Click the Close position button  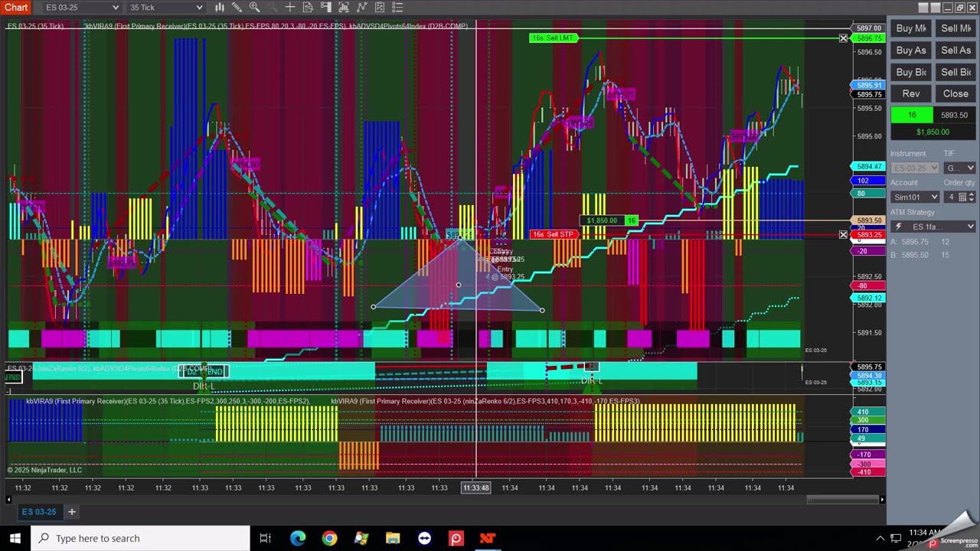(x=955, y=93)
